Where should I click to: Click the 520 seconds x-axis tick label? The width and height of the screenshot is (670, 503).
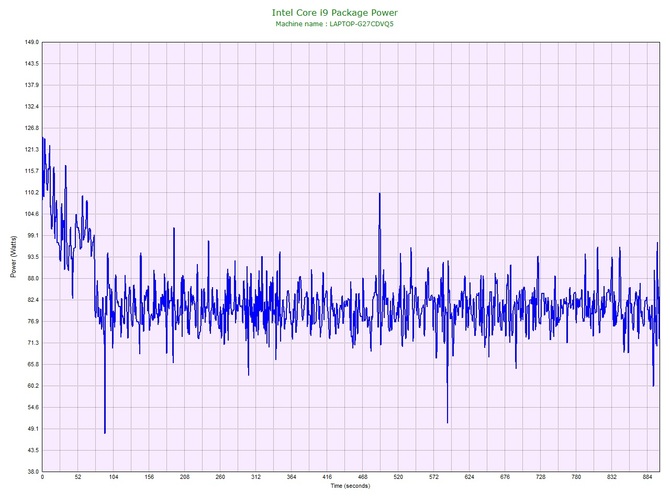click(398, 477)
